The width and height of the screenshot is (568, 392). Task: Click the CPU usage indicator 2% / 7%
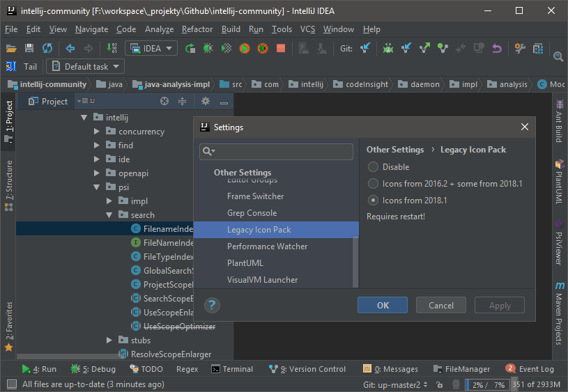[x=488, y=384]
